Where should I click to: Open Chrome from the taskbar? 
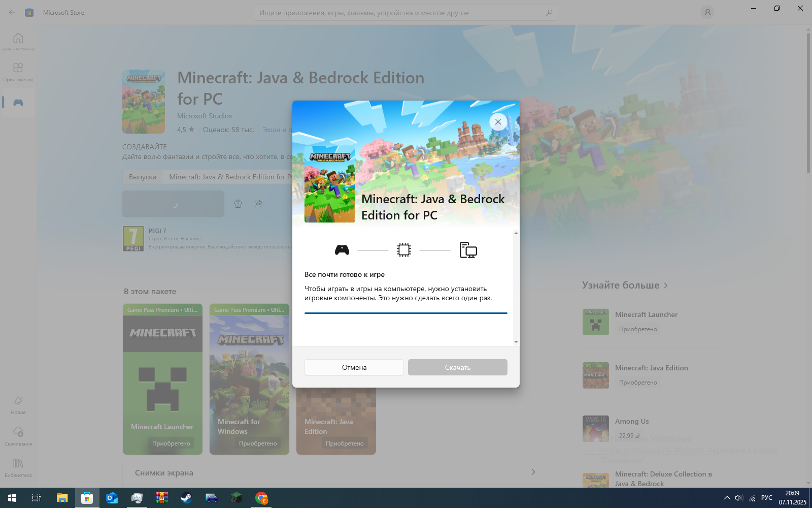[261, 498]
